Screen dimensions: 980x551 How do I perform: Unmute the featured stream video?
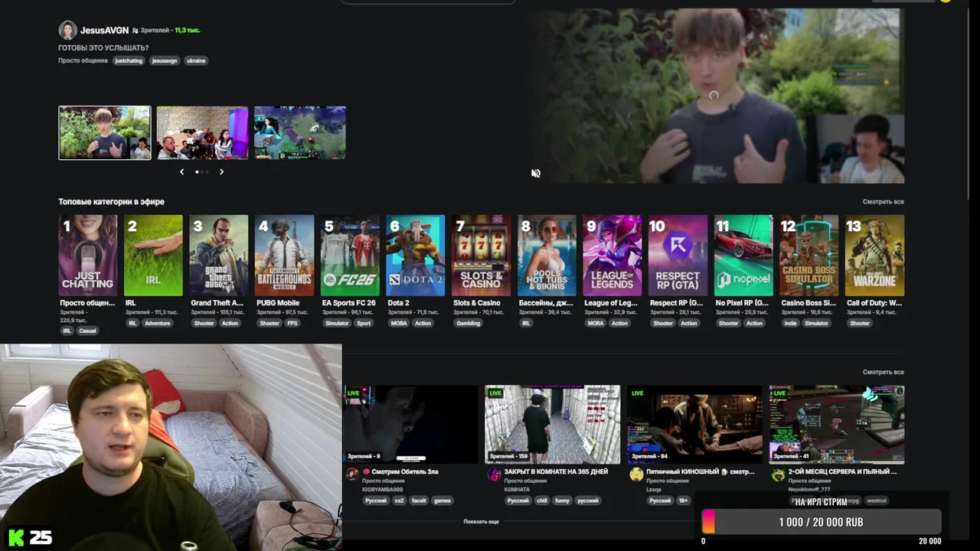(536, 173)
